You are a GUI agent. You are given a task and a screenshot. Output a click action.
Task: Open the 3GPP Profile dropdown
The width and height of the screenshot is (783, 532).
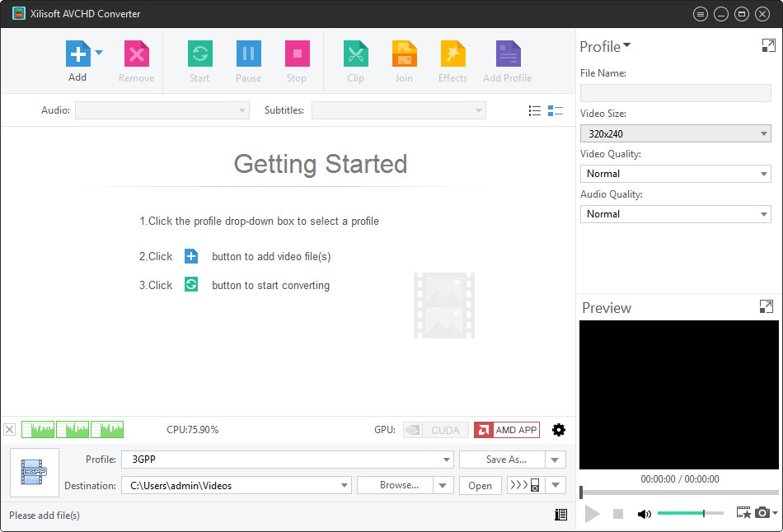287,459
